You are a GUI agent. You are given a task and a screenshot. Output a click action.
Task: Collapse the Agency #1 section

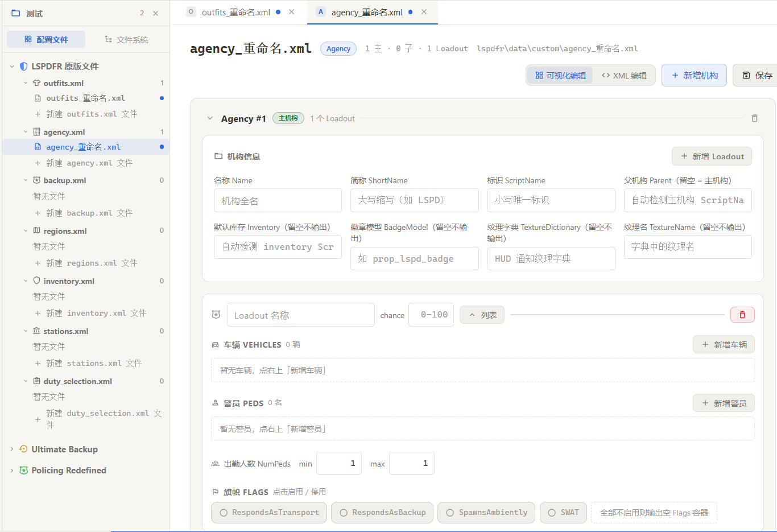click(210, 118)
